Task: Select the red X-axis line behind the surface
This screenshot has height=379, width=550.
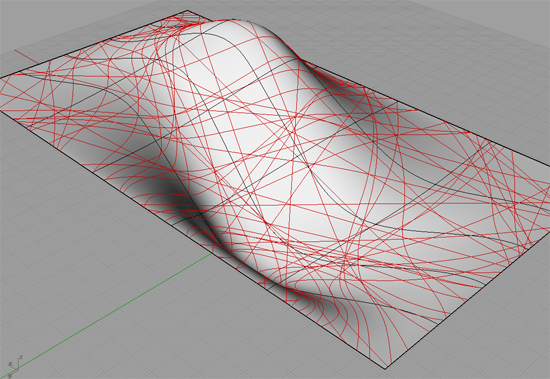Action: click(26, 57)
